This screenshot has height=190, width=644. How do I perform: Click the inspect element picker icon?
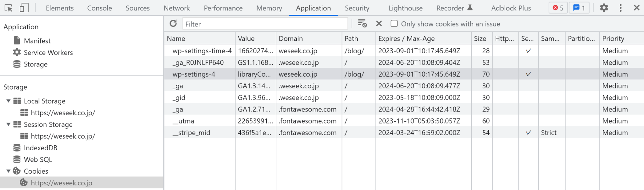coord(8,8)
